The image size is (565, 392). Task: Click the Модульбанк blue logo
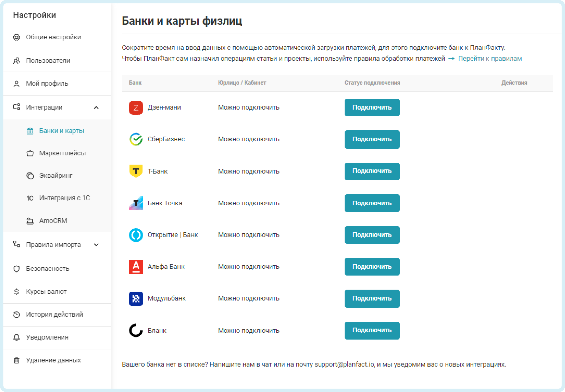(136, 298)
